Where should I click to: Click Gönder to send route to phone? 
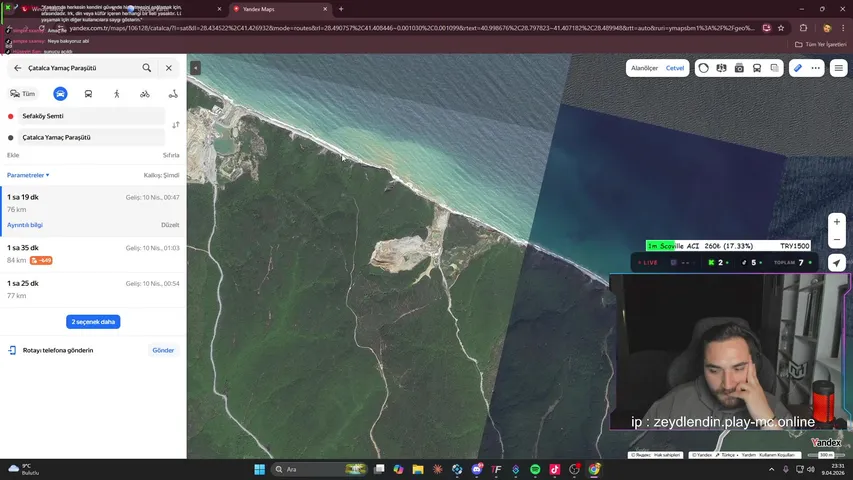(163, 350)
